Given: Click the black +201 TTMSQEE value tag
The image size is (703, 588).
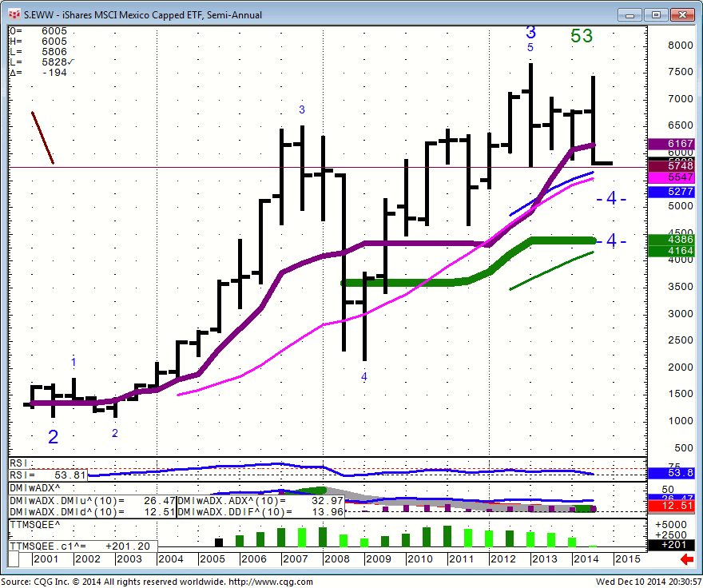Looking at the screenshot, I should 672,545.
